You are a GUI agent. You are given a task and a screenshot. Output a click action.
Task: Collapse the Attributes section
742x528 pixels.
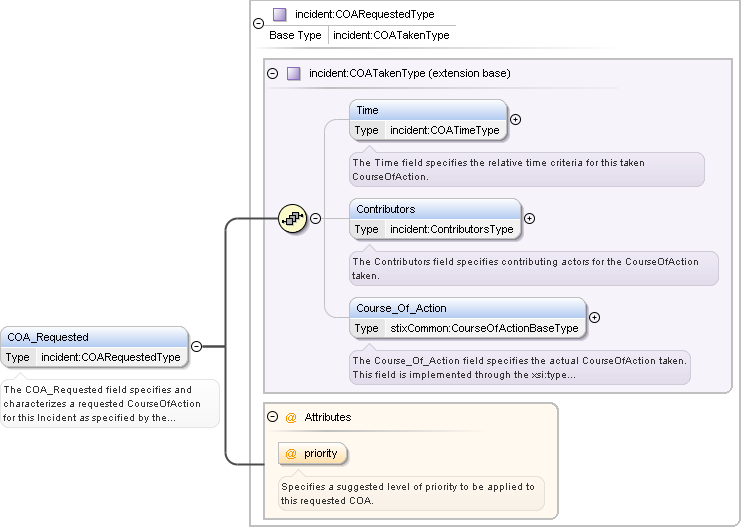(x=273, y=417)
